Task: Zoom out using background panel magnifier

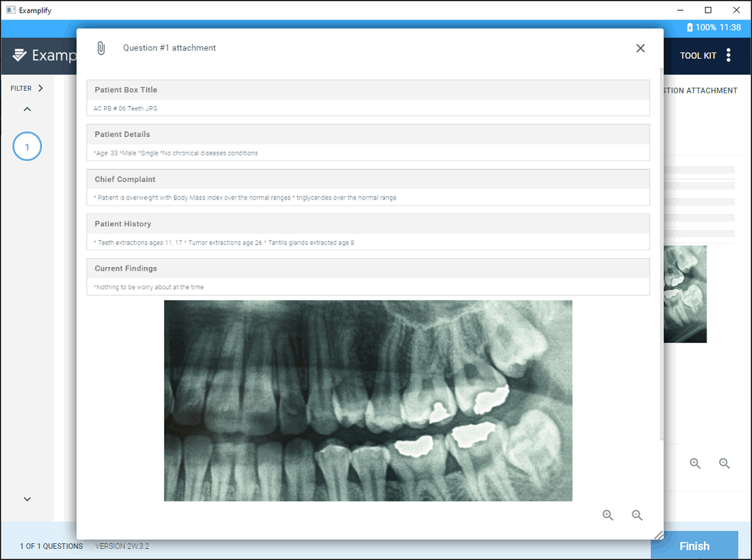Action: coord(724,463)
